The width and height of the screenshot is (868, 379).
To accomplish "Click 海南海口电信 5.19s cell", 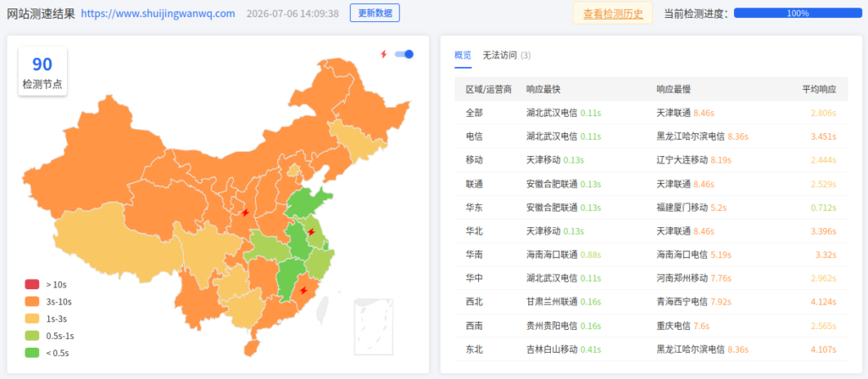I will (694, 255).
